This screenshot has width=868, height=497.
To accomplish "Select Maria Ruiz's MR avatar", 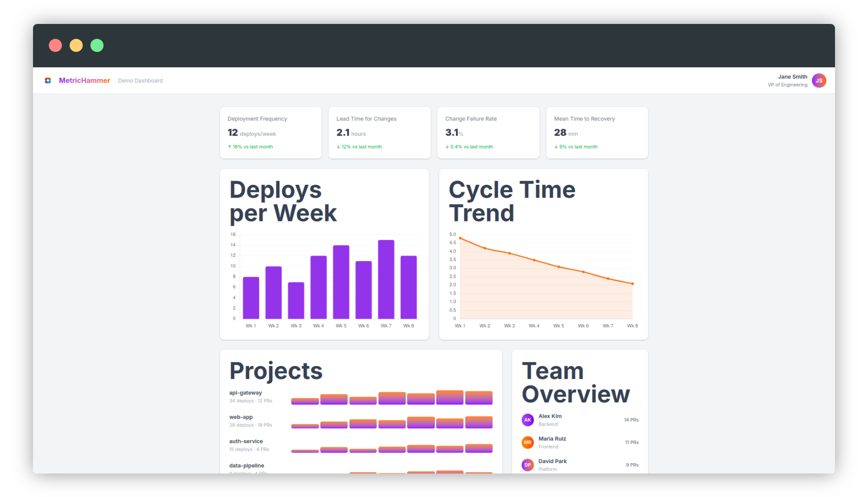I will [528, 442].
